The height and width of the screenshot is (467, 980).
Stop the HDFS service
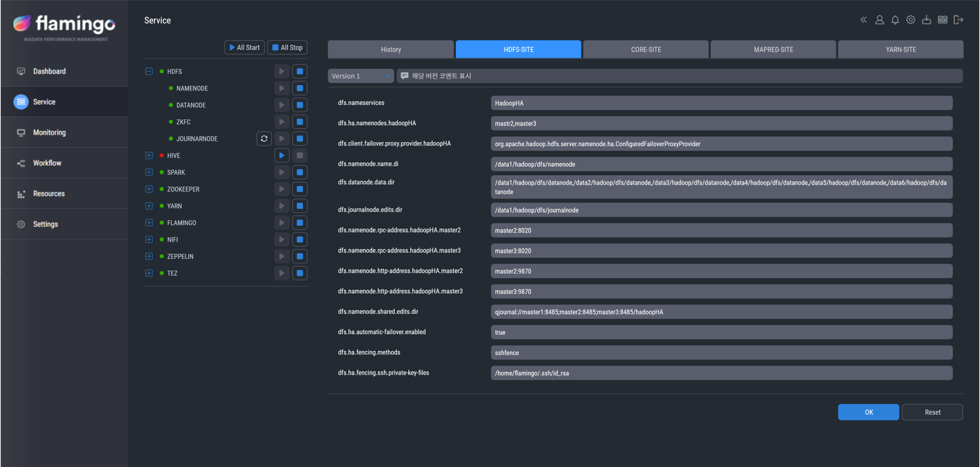coord(299,71)
